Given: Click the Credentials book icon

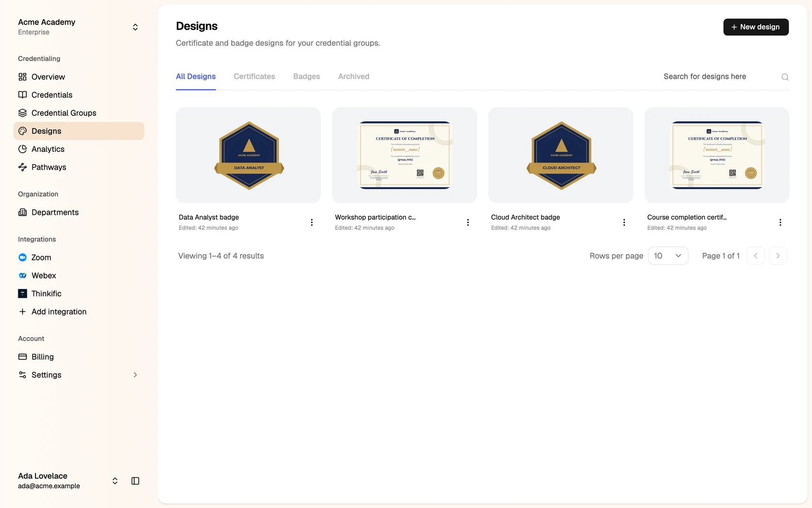Looking at the screenshot, I should [x=22, y=95].
